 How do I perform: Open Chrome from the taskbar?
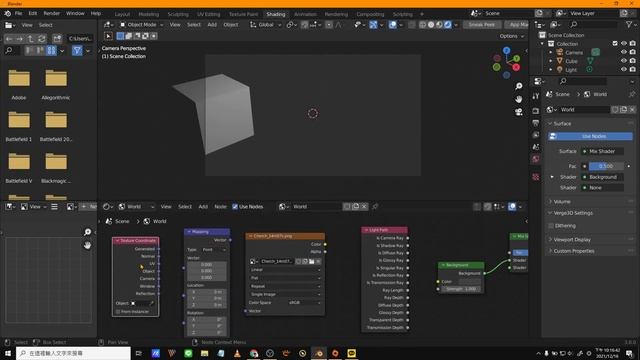(253, 353)
